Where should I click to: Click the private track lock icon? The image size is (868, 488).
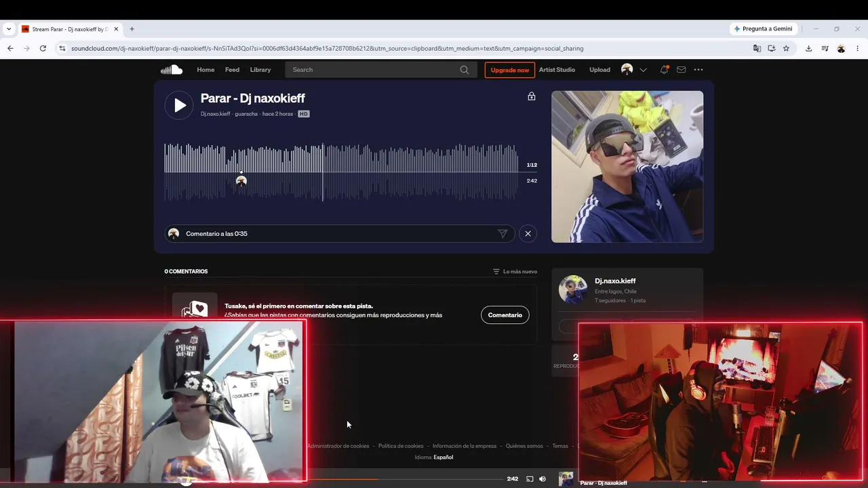tap(532, 96)
